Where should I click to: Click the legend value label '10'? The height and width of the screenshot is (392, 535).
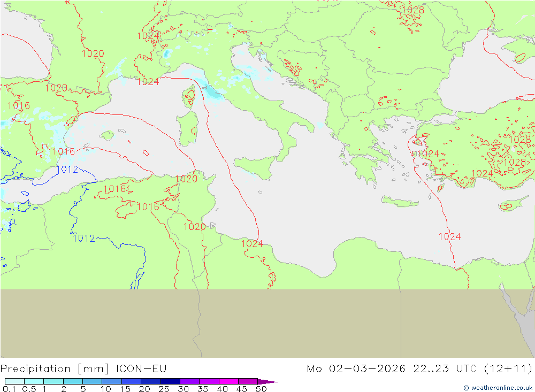click(x=106, y=389)
